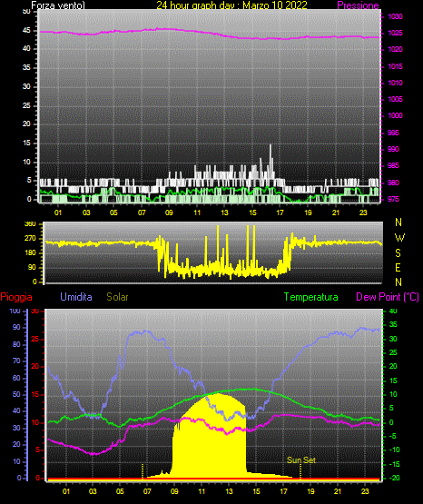Click the W compass direction label
The width and height of the screenshot is (423, 504).
399,238
